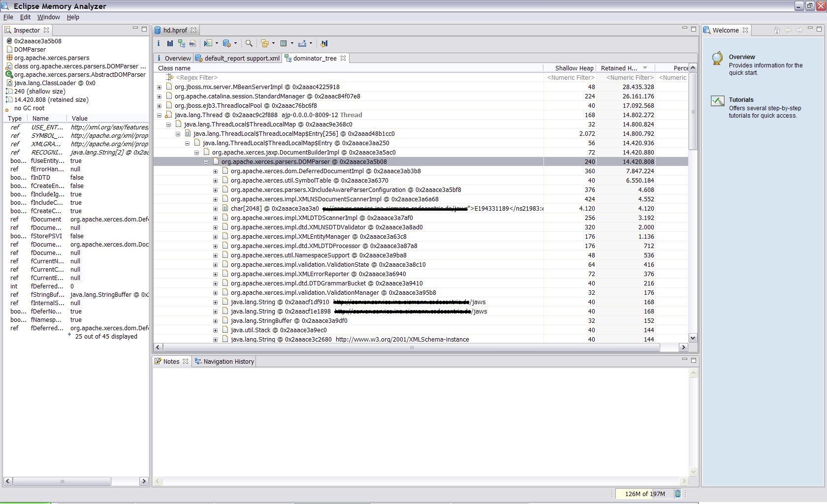Collapse java.lang.Thread ajp-0.0.0.0-8009-12 node
The width and height of the screenshot is (827, 504).
(159, 115)
